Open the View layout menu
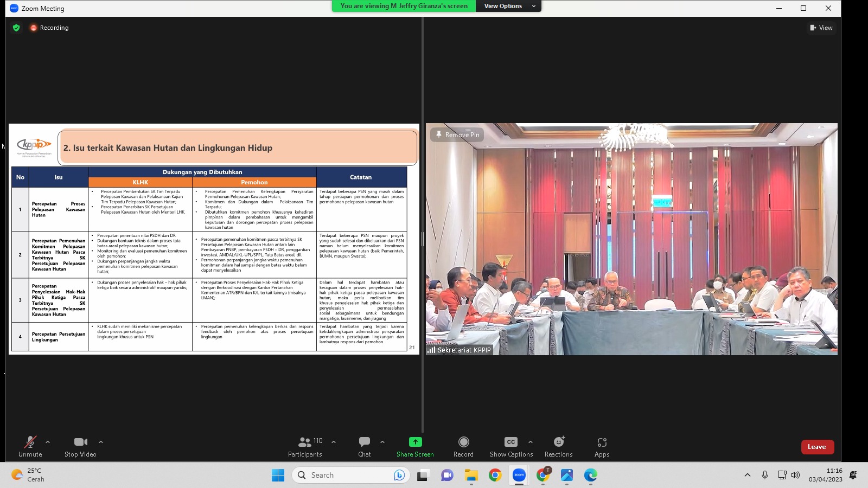The height and width of the screenshot is (488, 868). pos(821,28)
